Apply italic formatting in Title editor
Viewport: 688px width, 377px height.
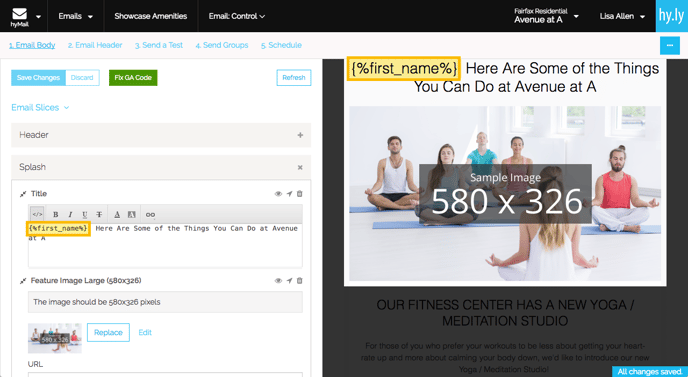point(70,215)
